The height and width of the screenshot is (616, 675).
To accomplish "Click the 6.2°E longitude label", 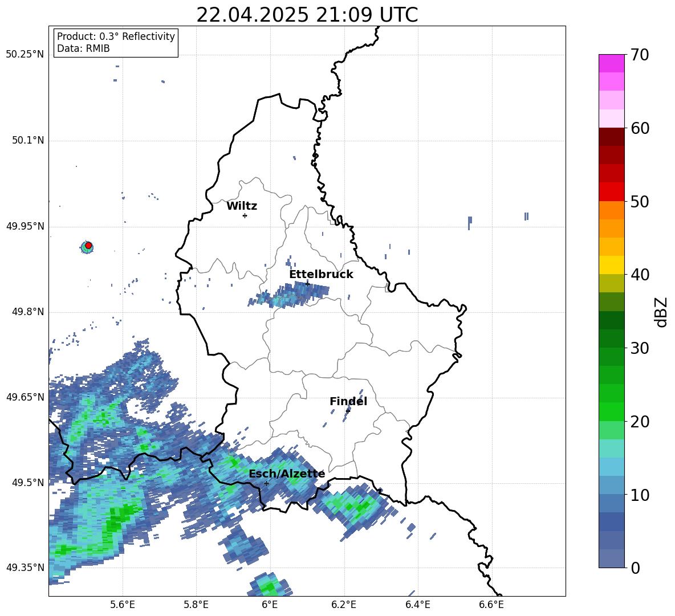I will [x=344, y=605].
